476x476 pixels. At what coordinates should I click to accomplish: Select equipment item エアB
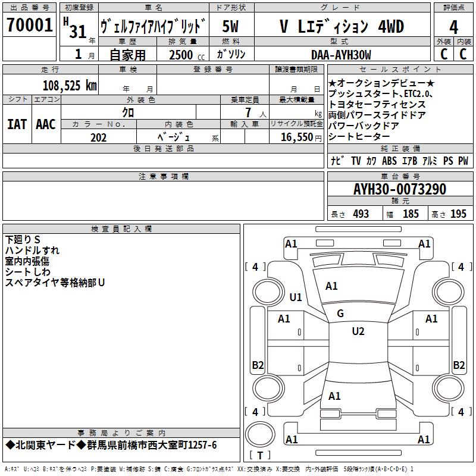pos(409,161)
